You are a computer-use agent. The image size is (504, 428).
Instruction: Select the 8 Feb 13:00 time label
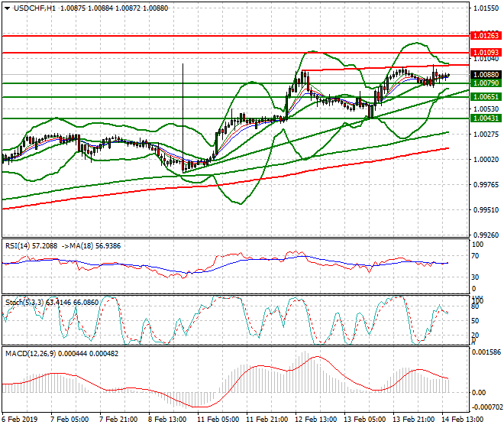point(167,420)
